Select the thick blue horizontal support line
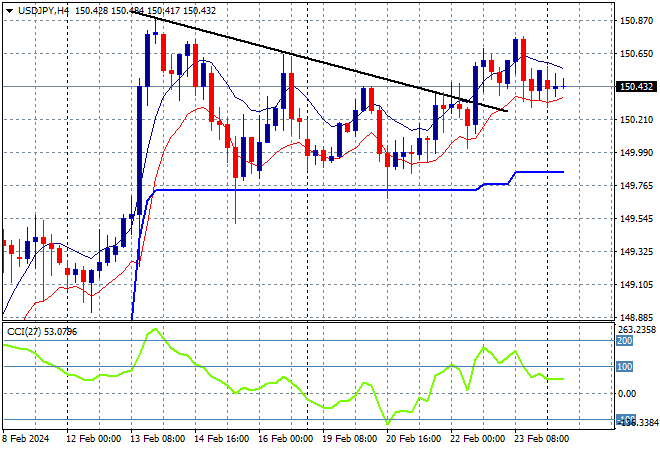660x450 pixels. point(316,190)
